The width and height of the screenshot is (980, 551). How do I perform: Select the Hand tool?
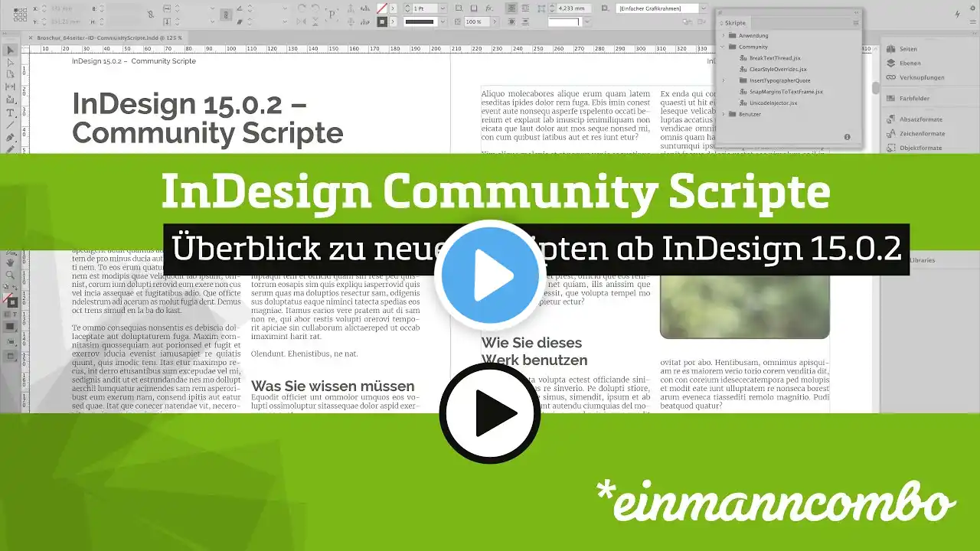coord(11,262)
